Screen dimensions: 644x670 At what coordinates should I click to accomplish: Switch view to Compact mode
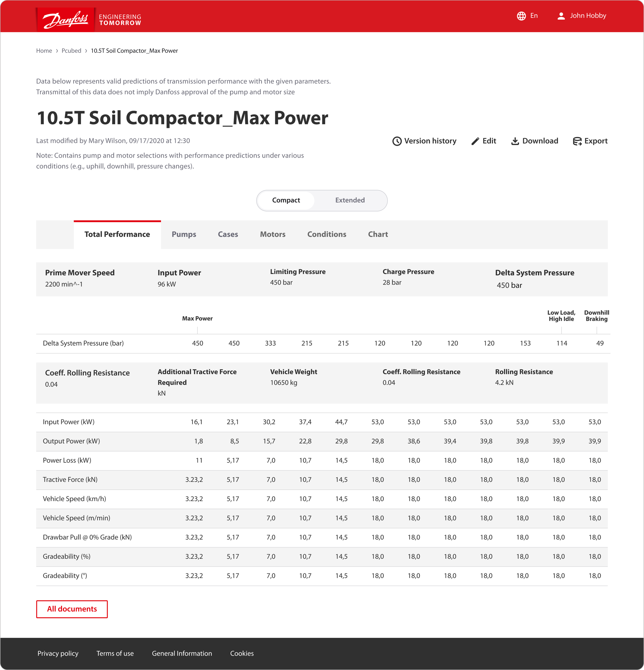tap(286, 200)
